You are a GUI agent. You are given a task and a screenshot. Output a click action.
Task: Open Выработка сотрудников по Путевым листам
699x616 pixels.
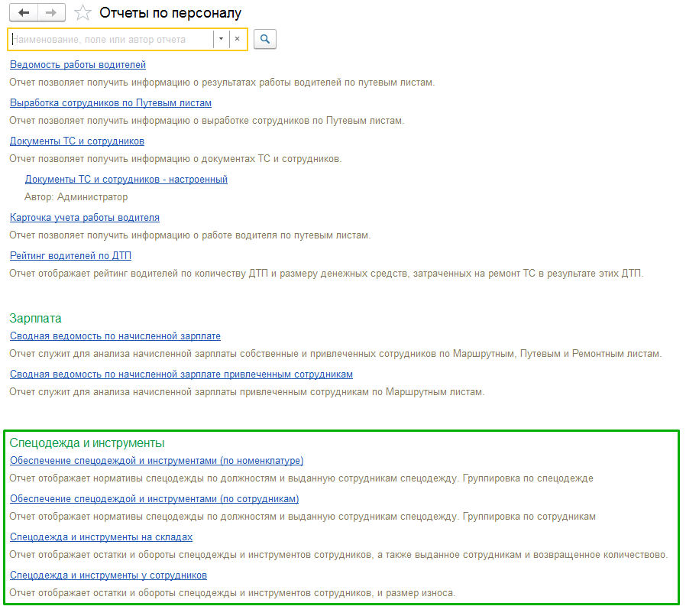coord(111,102)
